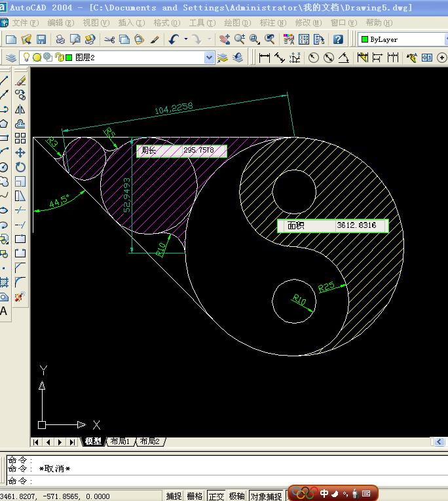
Task: Select the Polygon draw tool
Action: (x=4, y=124)
